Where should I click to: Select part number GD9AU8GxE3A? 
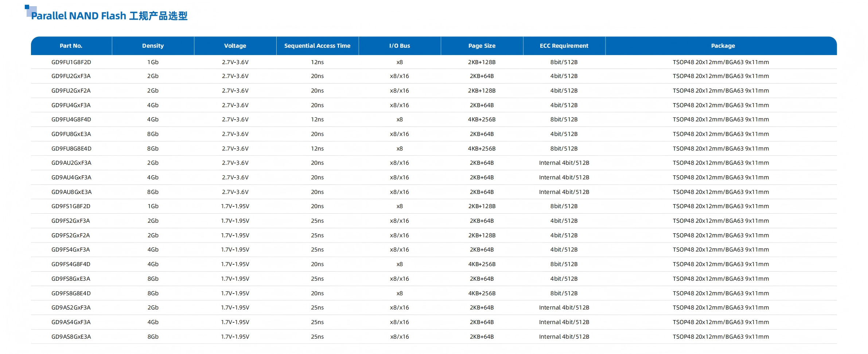71,192
